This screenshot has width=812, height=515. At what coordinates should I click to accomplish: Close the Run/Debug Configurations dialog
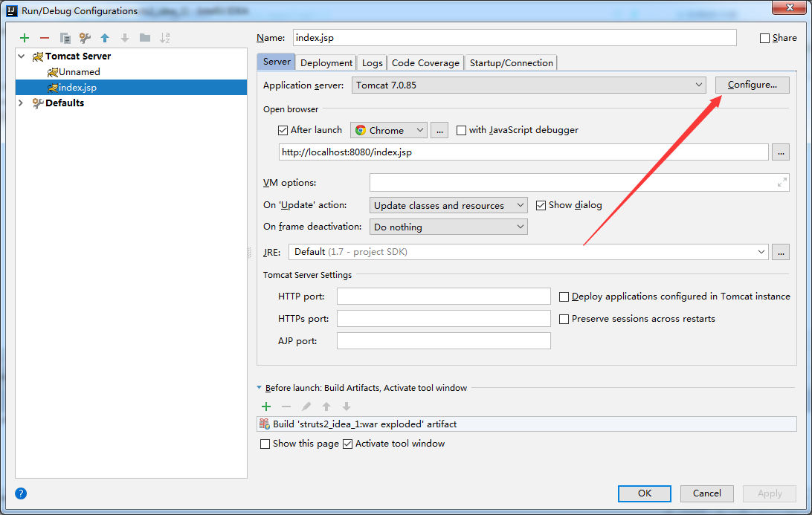click(790, 7)
